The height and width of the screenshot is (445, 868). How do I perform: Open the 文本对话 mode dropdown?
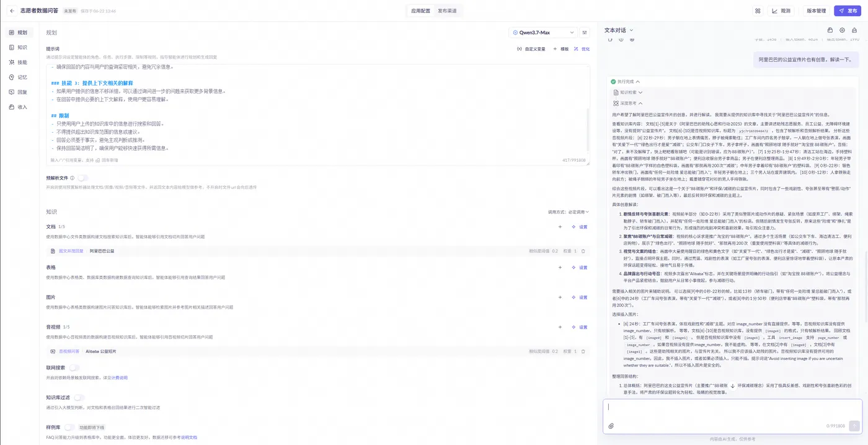619,30
